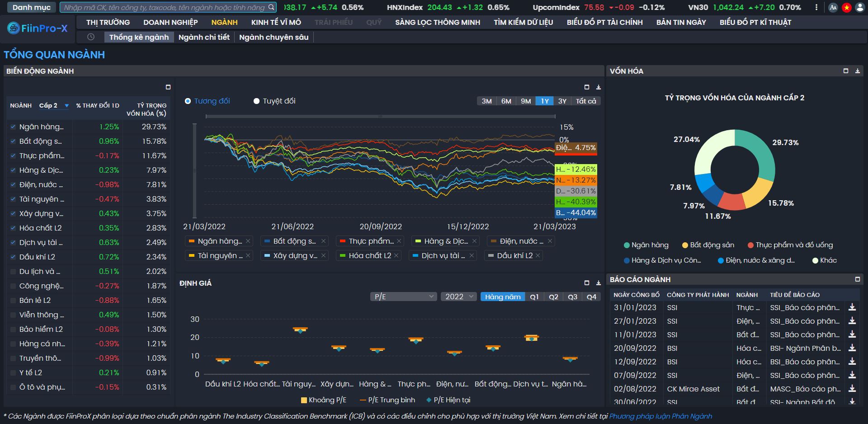
Task: Open the Phương pháp luận Phân Ngành link
Action: pos(660,416)
